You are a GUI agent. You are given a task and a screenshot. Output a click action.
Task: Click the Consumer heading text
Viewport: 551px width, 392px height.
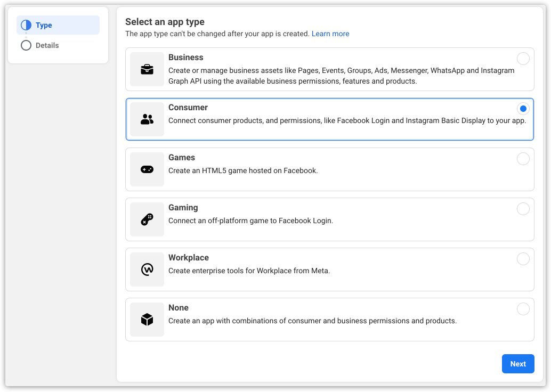coord(188,108)
